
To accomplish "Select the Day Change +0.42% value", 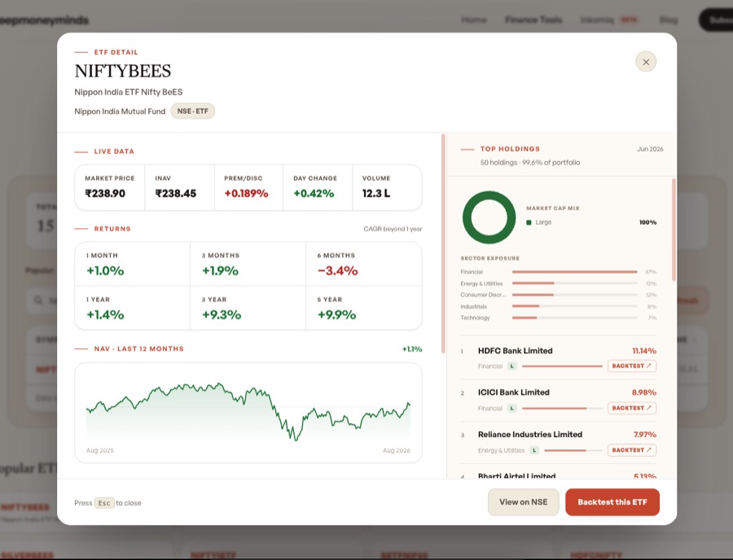I will (314, 194).
